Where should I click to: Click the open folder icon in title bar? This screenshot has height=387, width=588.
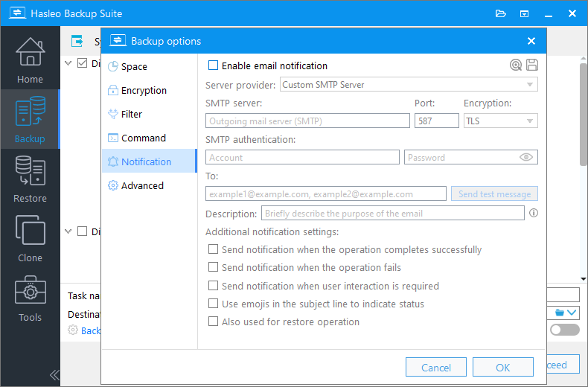point(501,14)
